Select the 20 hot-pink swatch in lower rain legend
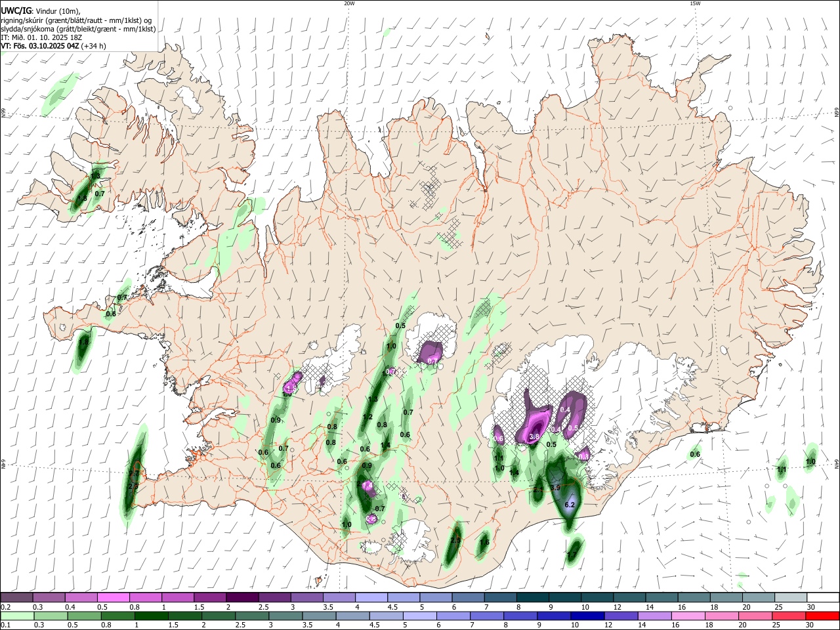Screen dimensions: 840x630 (x=755, y=616)
